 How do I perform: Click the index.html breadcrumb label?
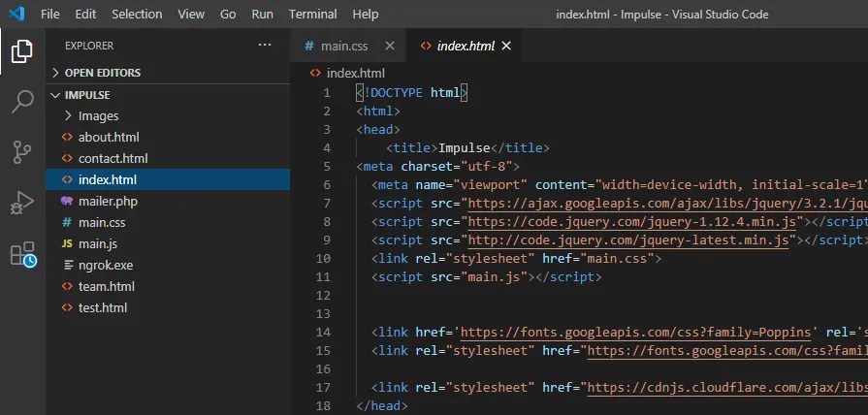pos(356,73)
